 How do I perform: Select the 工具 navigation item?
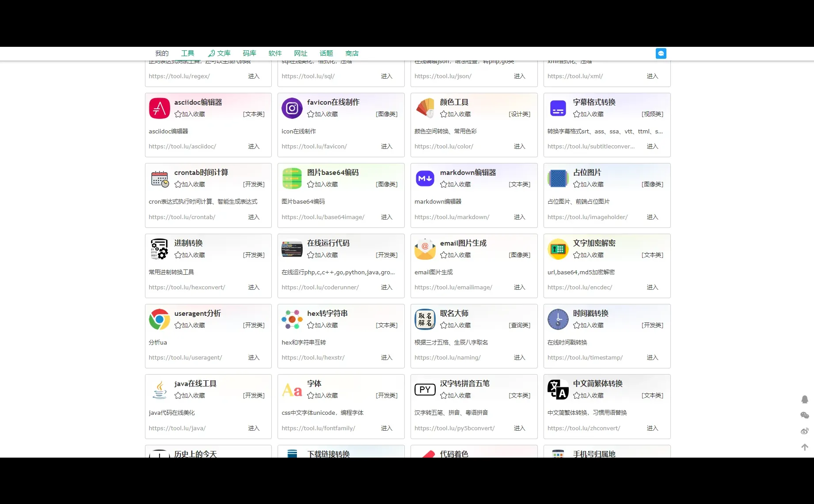point(188,53)
